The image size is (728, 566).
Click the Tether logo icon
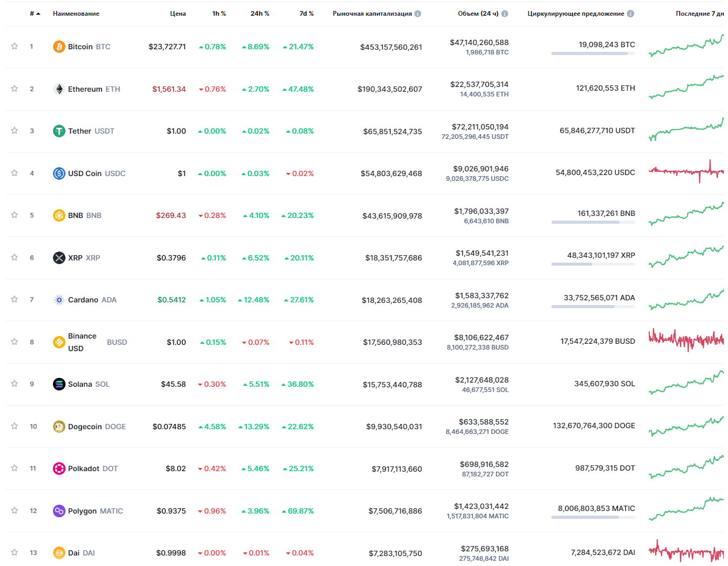click(59, 131)
